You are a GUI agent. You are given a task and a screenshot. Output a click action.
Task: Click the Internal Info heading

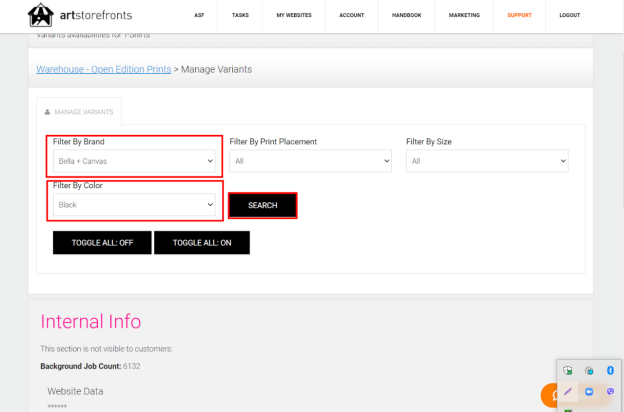click(91, 321)
